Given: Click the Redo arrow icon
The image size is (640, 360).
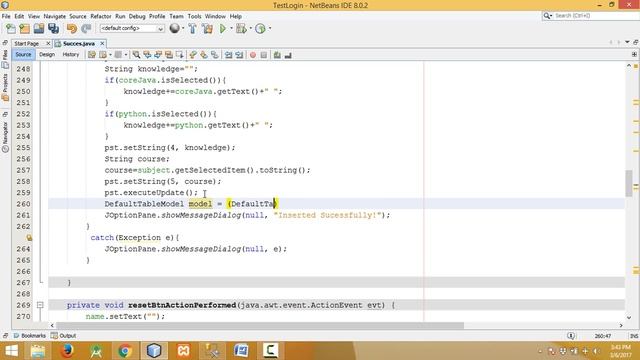Looking at the screenshot, I should 86,29.
